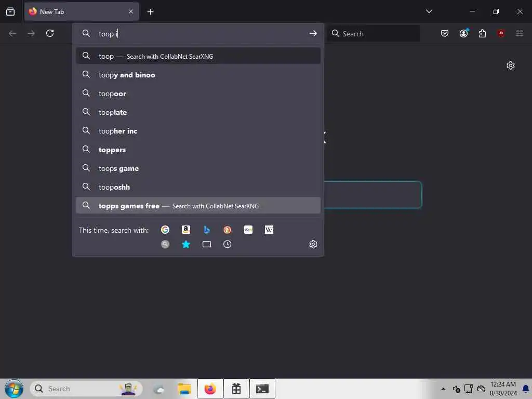Open search settings gear in the suggestions panel
Screen dimensions: 532x399
[x=313, y=244]
